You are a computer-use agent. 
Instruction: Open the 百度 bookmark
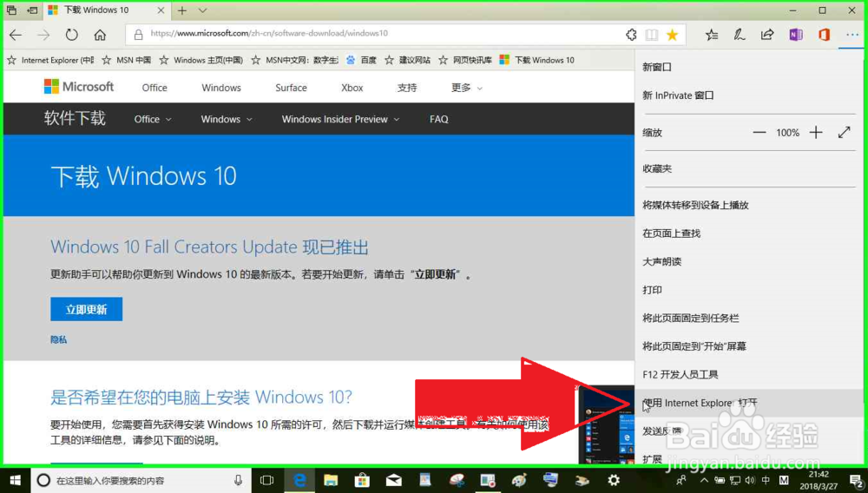(x=361, y=60)
